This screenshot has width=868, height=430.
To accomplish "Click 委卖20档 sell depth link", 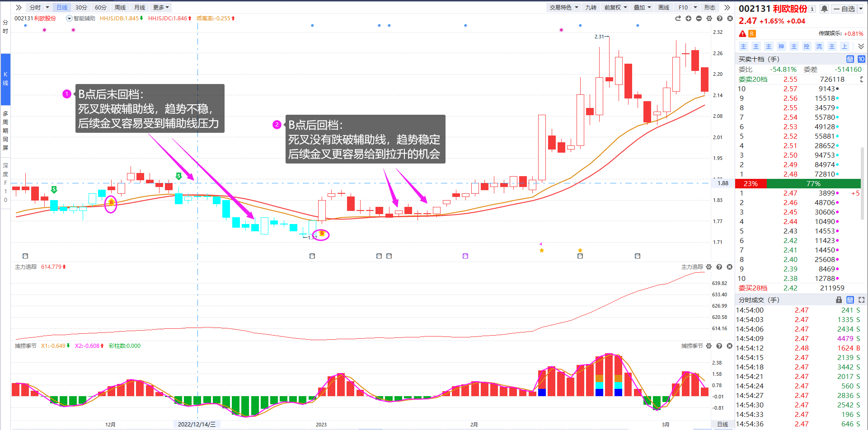I will tap(753, 79).
